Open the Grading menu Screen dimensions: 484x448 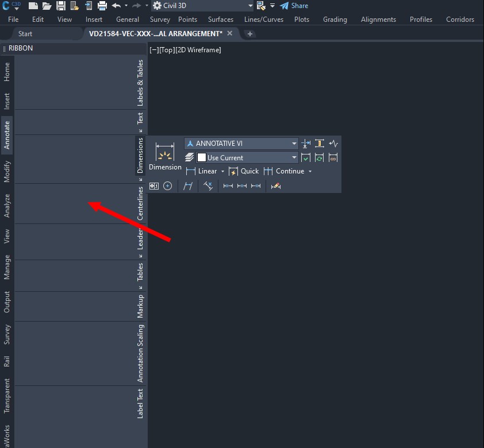[x=335, y=19]
